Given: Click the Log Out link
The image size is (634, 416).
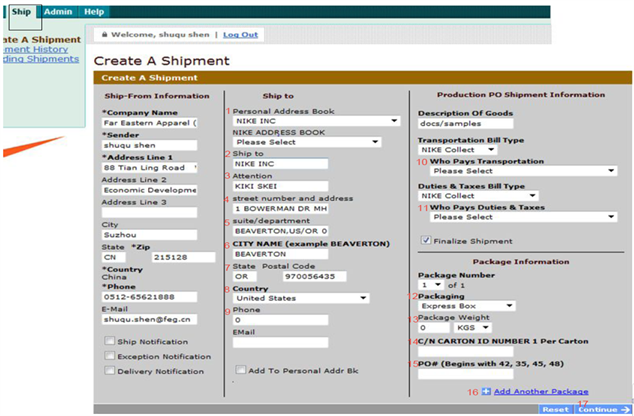Looking at the screenshot, I should click(240, 34).
